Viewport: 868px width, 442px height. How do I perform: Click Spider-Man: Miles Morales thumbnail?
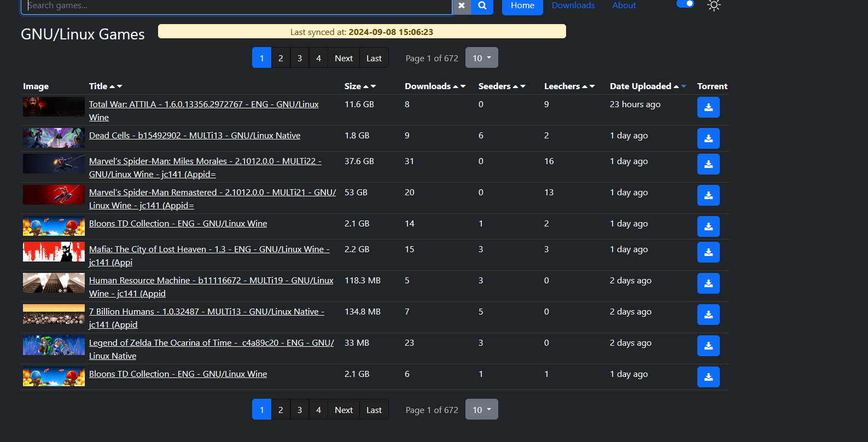pos(54,164)
